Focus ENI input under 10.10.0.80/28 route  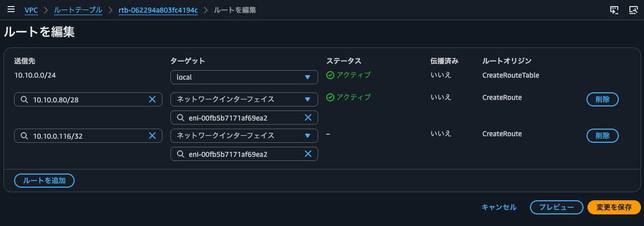pyautogui.click(x=244, y=118)
